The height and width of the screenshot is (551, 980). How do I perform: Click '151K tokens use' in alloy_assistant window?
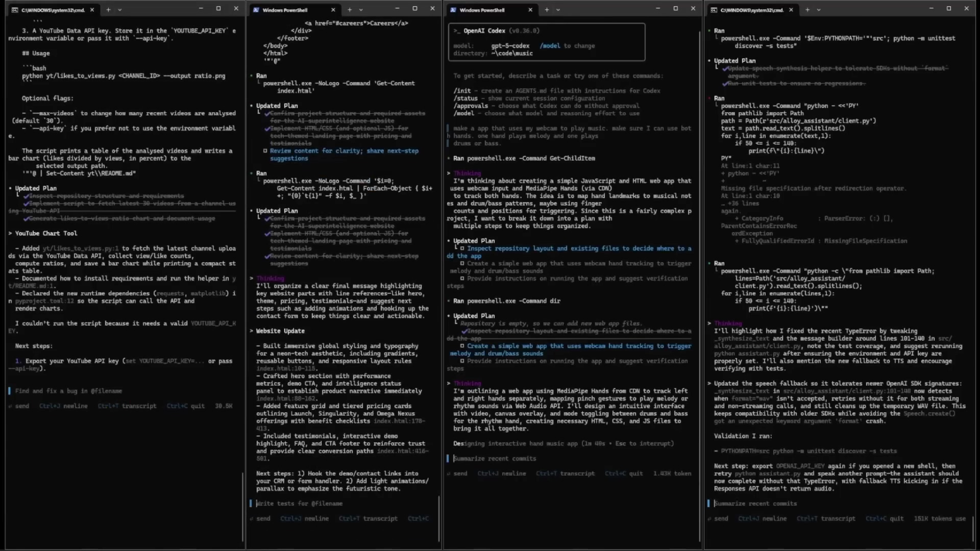(x=940, y=518)
